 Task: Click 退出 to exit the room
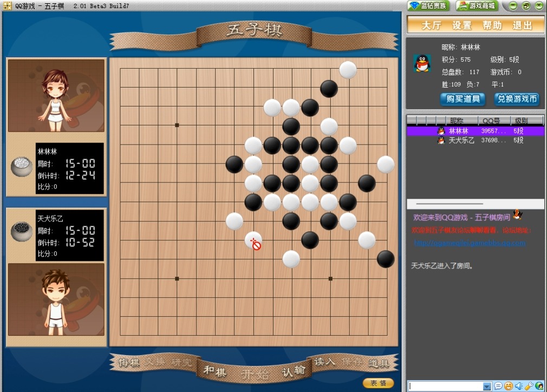522,25
